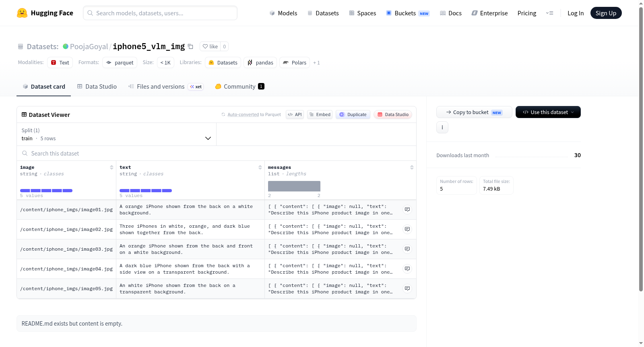Open the three-dot more options menu

click(x=442, y=127)
